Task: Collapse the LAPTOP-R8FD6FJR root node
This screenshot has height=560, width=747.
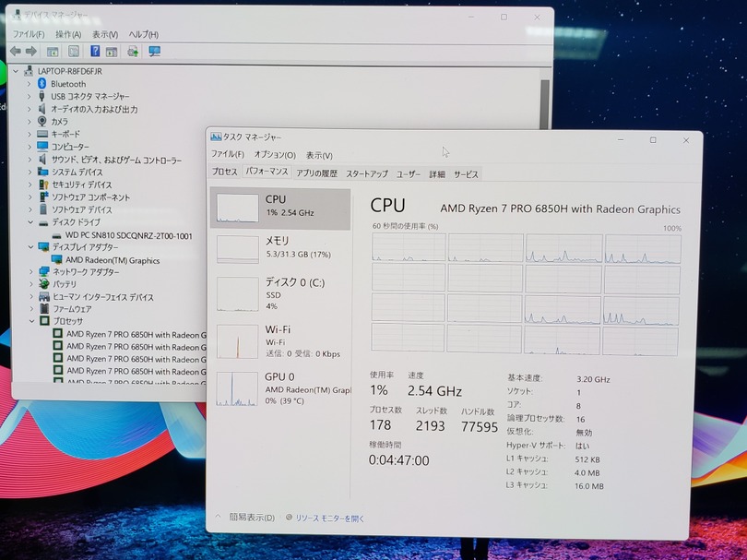Action: (16, 71)
